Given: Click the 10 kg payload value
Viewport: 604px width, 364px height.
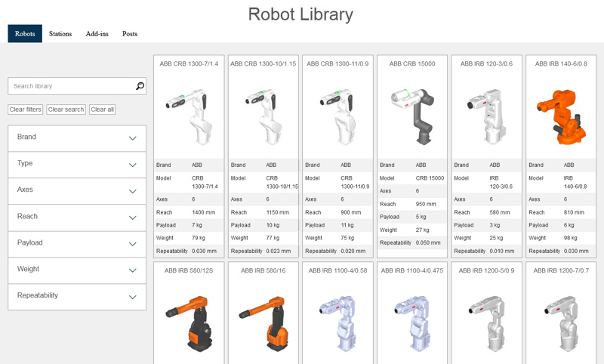Looking at the screenshot, I should (x=273, y=225).
